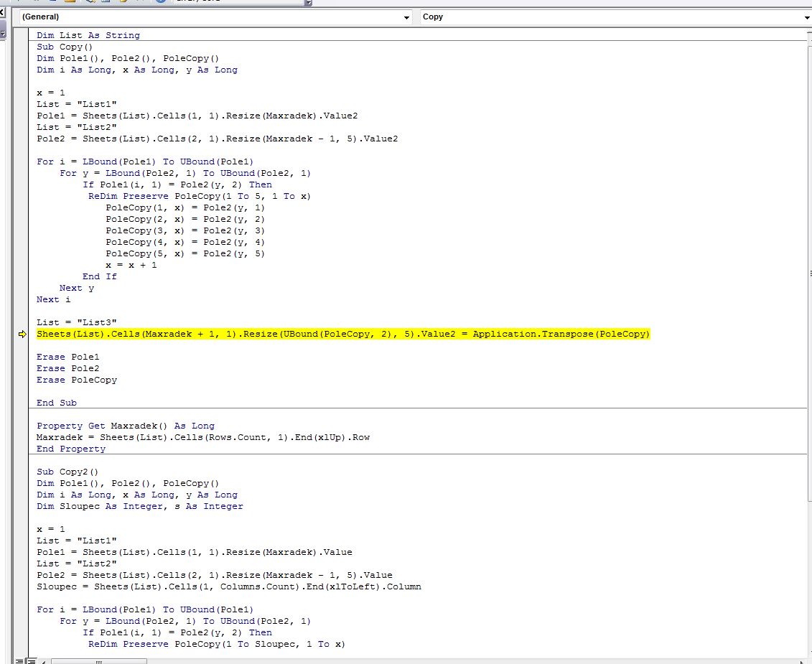
Task: Click the yellow execution pointer arrow
Action: pos(22,335)
